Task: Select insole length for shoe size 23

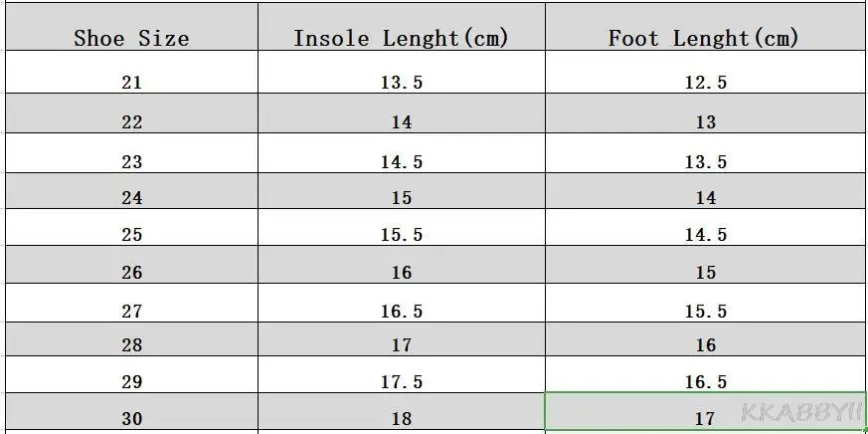Action: (401, 161)
